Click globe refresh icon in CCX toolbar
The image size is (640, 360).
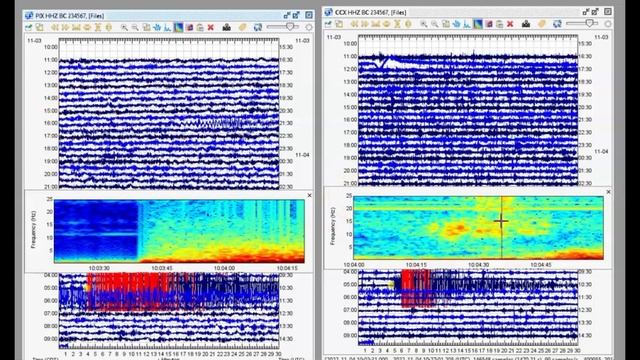point(557,24)
